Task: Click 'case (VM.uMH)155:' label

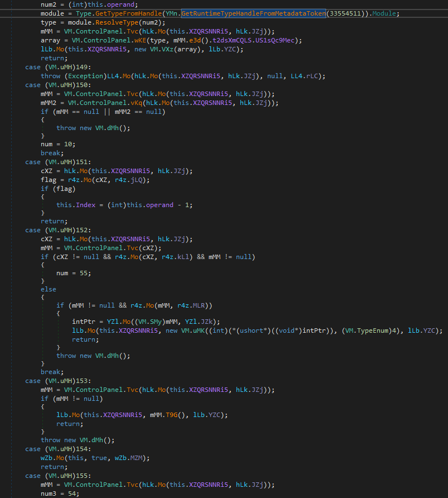Action: click(x=58, y=476)
